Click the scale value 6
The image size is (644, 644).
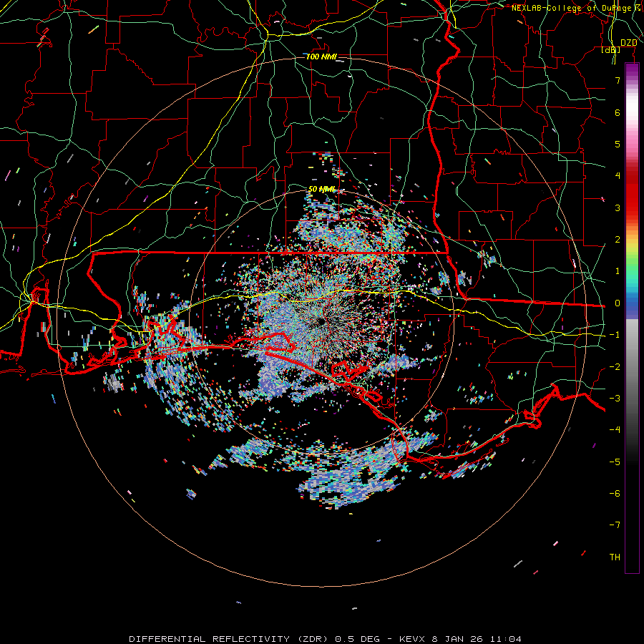(618, 112)
